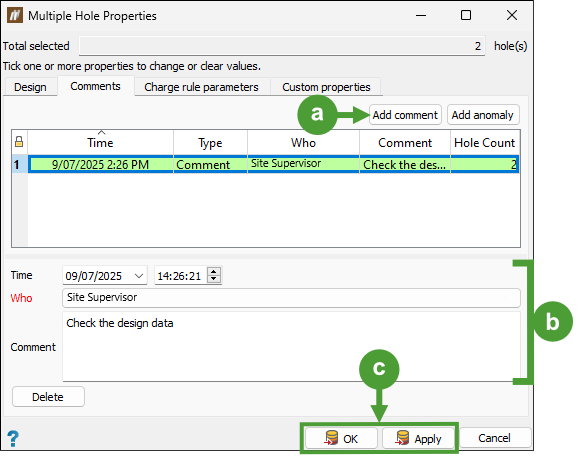The width and height of the screenshot is (584, 456).
Task: Increment time with the up spinner arrow
Action: pyautogui.click(x=214, y=272)
